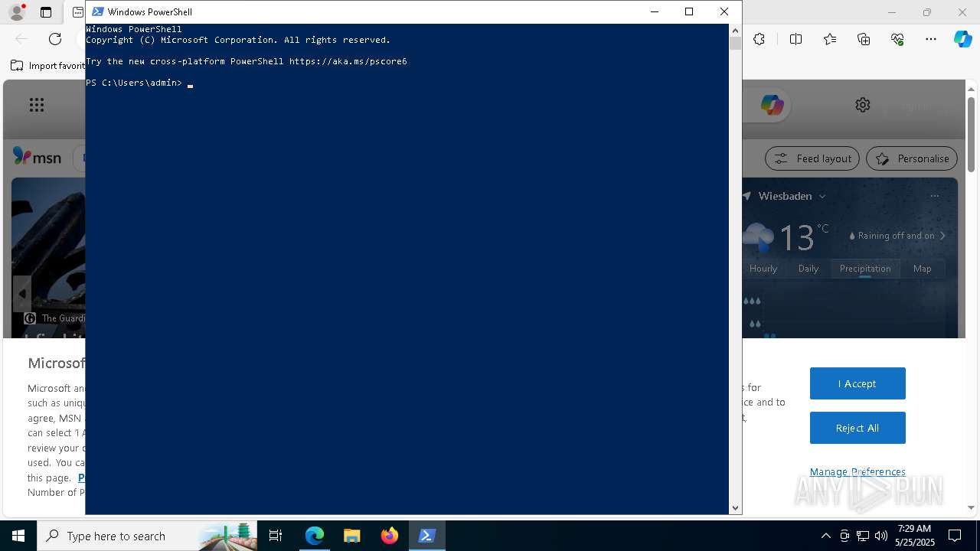
Task: Minimize the PowerShell window
Action: (x=654, y=11)
